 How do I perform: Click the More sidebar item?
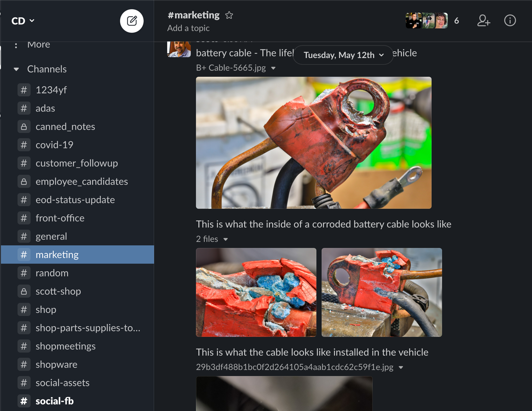[39, 45]
